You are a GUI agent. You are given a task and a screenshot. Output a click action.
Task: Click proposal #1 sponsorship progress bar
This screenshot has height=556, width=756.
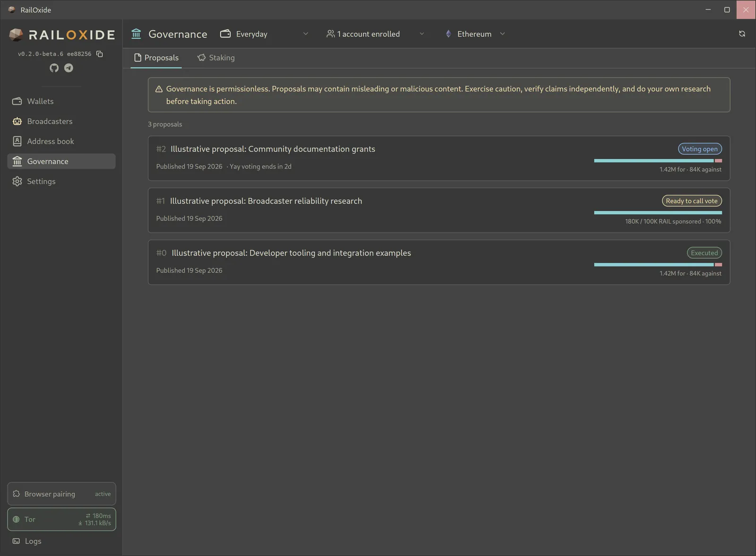pos(658,213)
